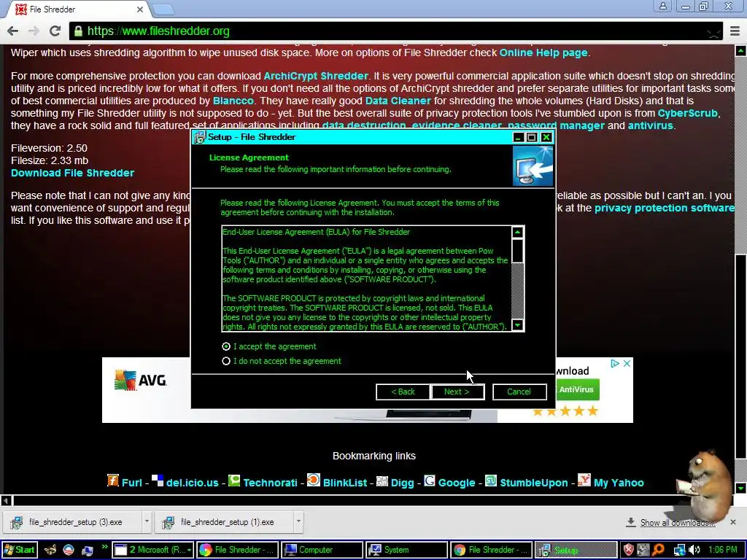Viewport: 747px width, 560px height.
Task: Click the secure padlock icon
Action: tap(78, 31)
